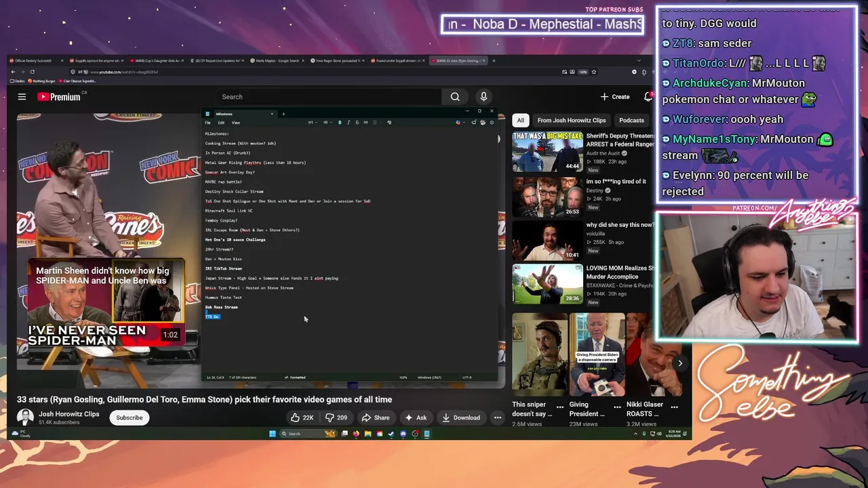
Task: Add a new tab in Notepad
Action: 283,114
